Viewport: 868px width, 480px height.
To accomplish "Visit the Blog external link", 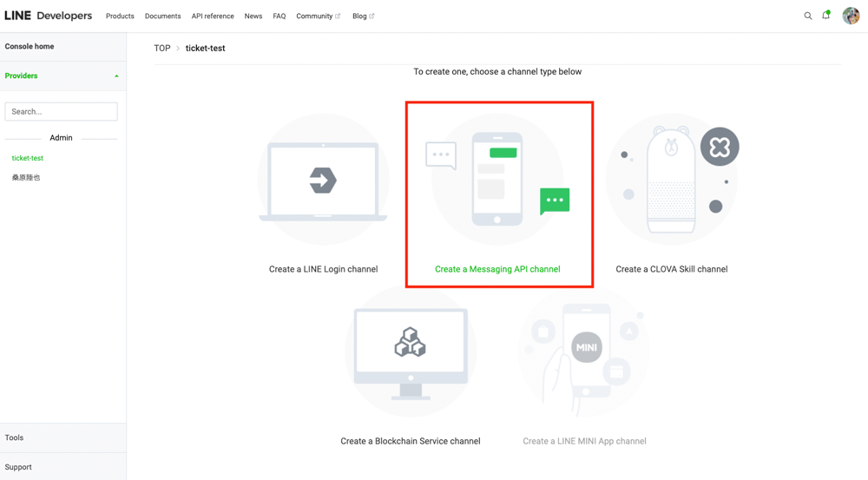I will (x=363, y=16).
